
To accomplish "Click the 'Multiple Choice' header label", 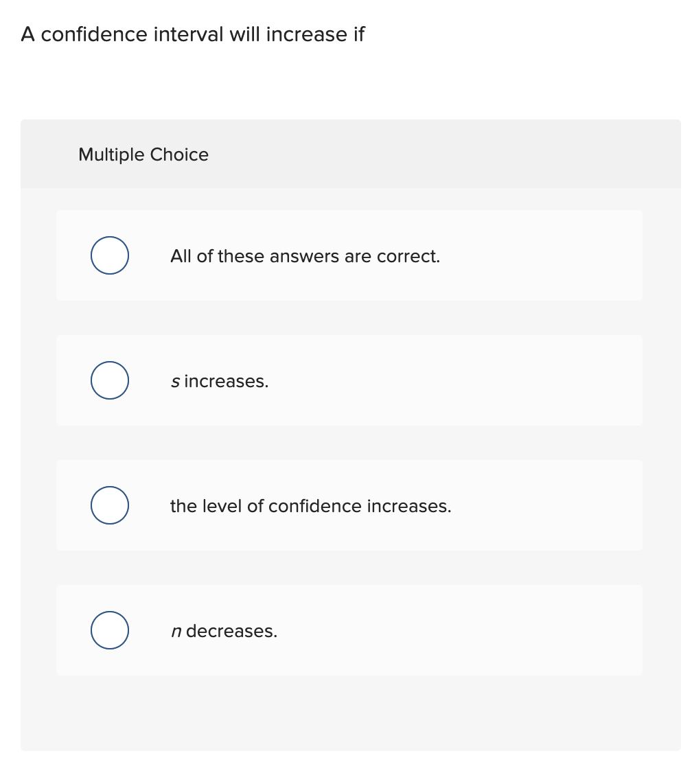I will (x=143, y=154).
